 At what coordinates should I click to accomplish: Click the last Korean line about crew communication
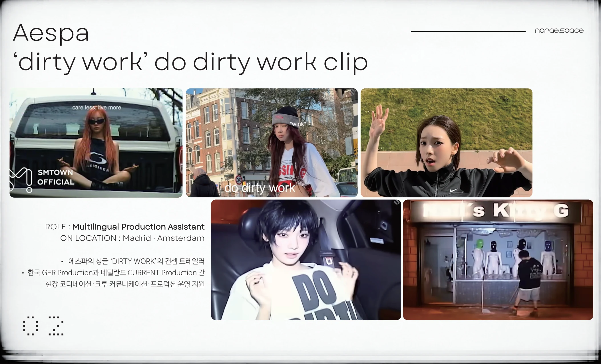(x=125, y=284)
